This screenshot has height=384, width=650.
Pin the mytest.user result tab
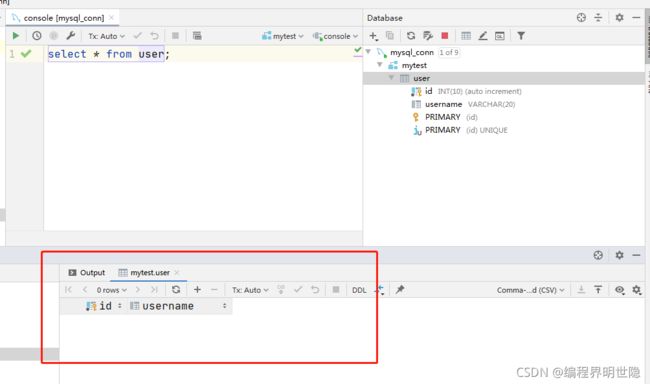(400, 289)
